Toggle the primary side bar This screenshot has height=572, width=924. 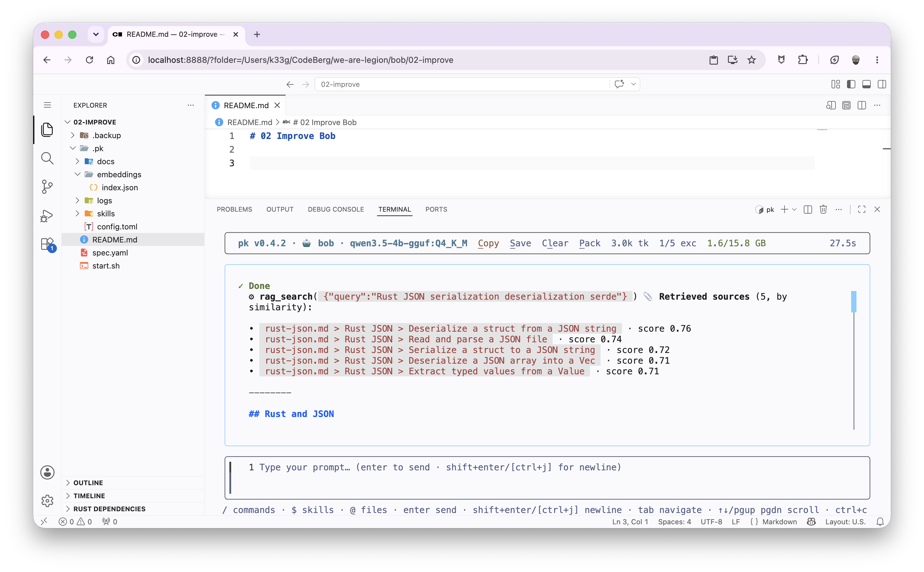(851, 84)
